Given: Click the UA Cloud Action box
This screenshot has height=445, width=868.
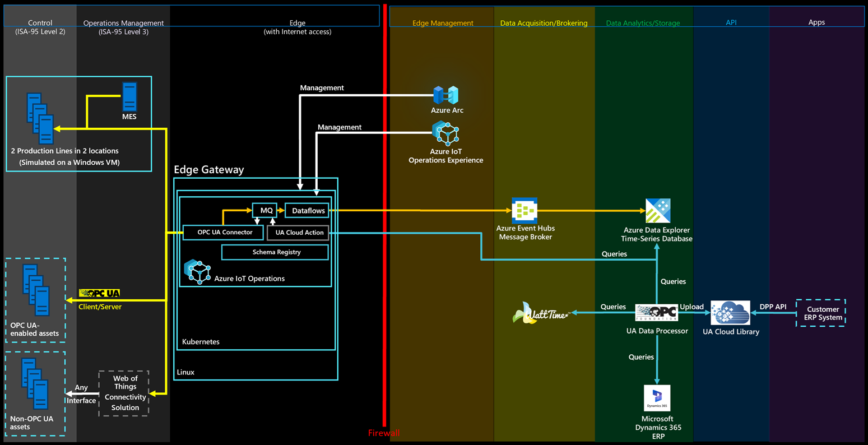Looking at the screenshot, I should point(299,232).
